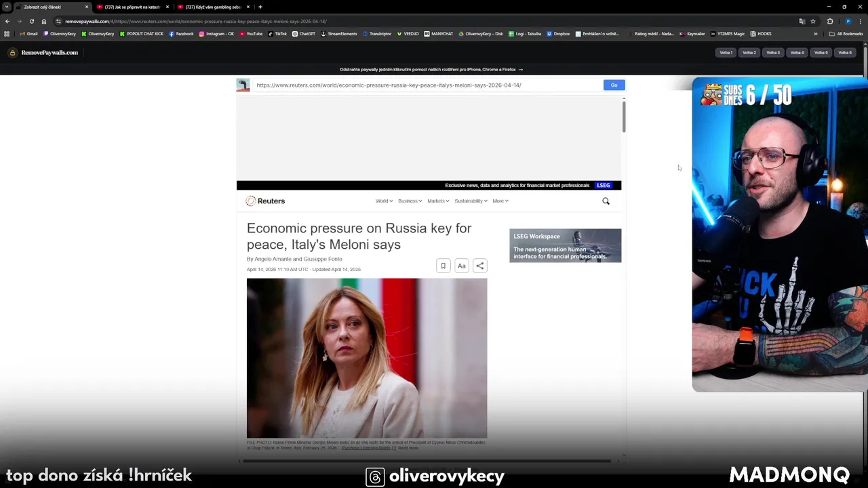Open the MANYCHAT bookmark
Screen dimensions: 868x488
(439, 34)
